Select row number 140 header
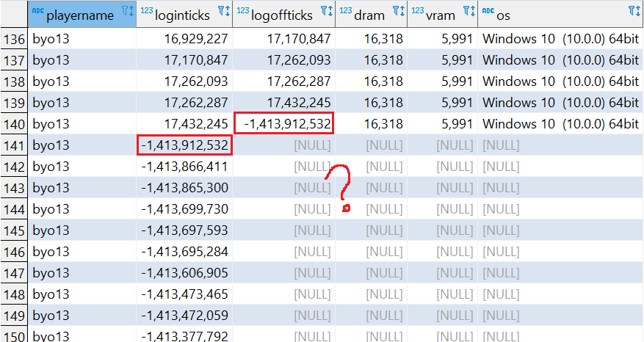The width and height of the screenshot is (644, 342). click(14, 124)
